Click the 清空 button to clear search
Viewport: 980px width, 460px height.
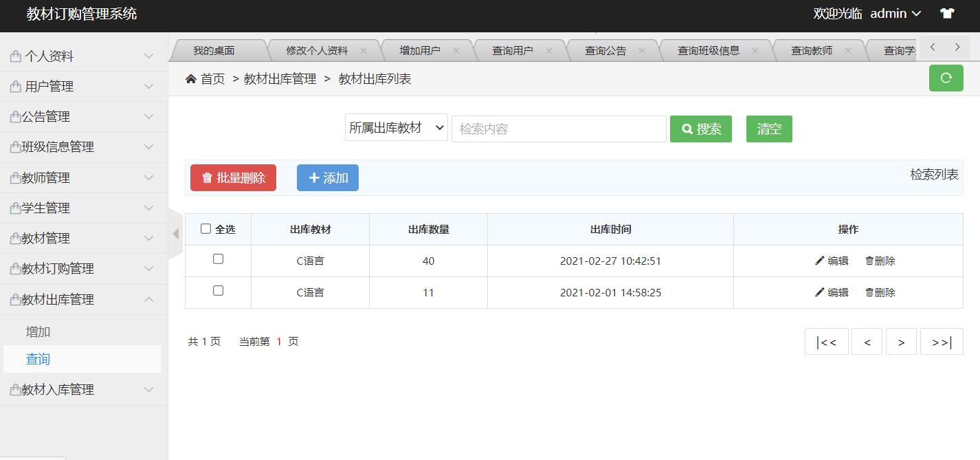point(769,129)
